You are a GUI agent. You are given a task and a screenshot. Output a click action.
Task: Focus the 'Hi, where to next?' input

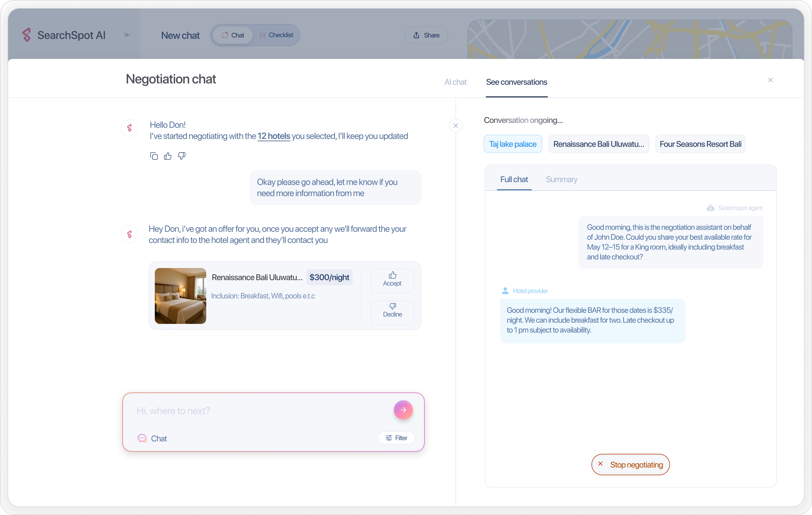(x=260, y=411)
